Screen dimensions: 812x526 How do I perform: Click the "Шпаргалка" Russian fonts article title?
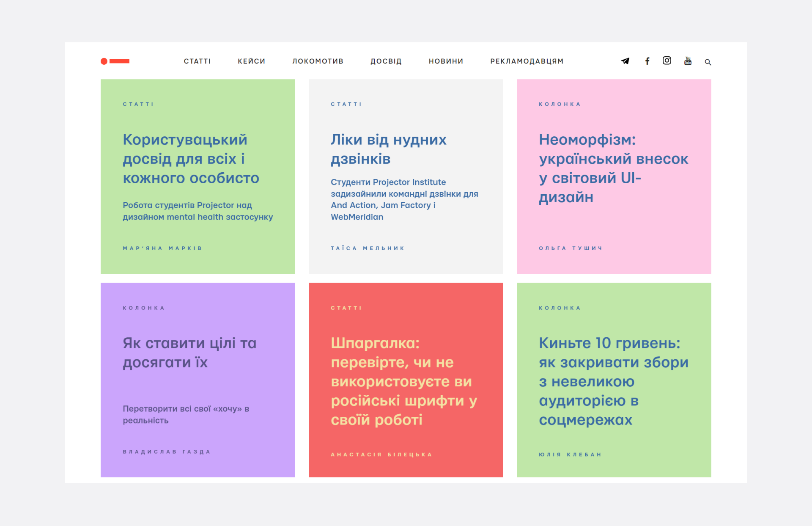pyautogui.click(x=403, y=381)
